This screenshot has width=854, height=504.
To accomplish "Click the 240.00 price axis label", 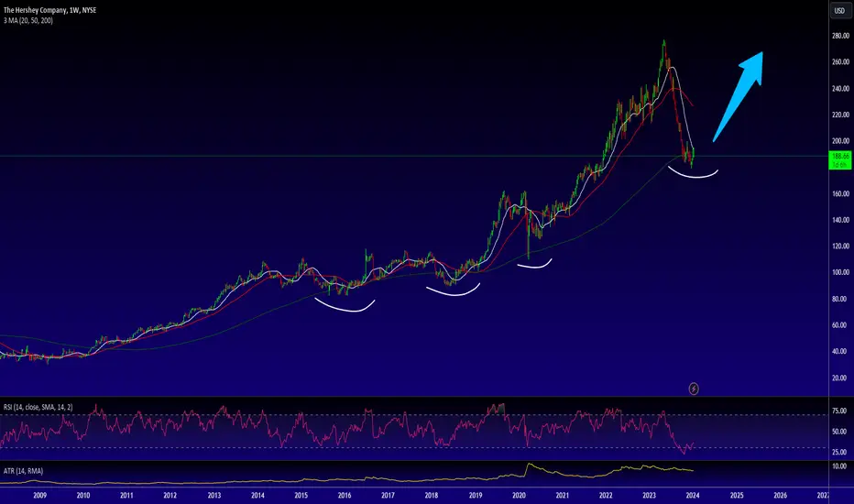I will (840, 88).
